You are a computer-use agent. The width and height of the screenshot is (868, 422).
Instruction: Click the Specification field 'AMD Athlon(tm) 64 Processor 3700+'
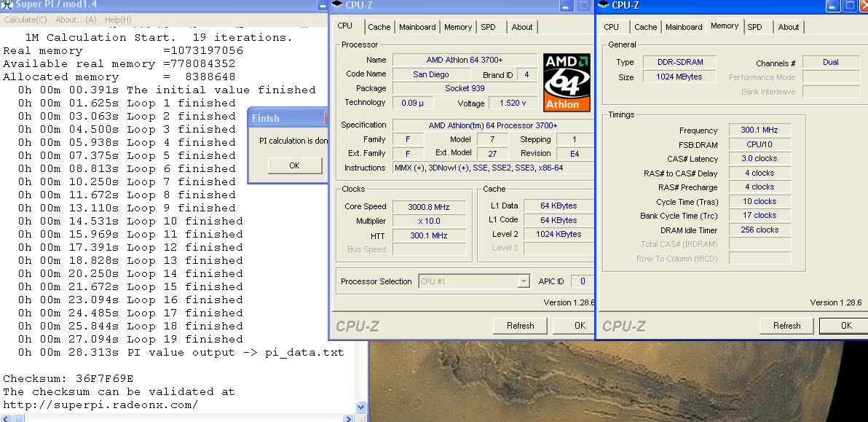click(x=493, y=125)
